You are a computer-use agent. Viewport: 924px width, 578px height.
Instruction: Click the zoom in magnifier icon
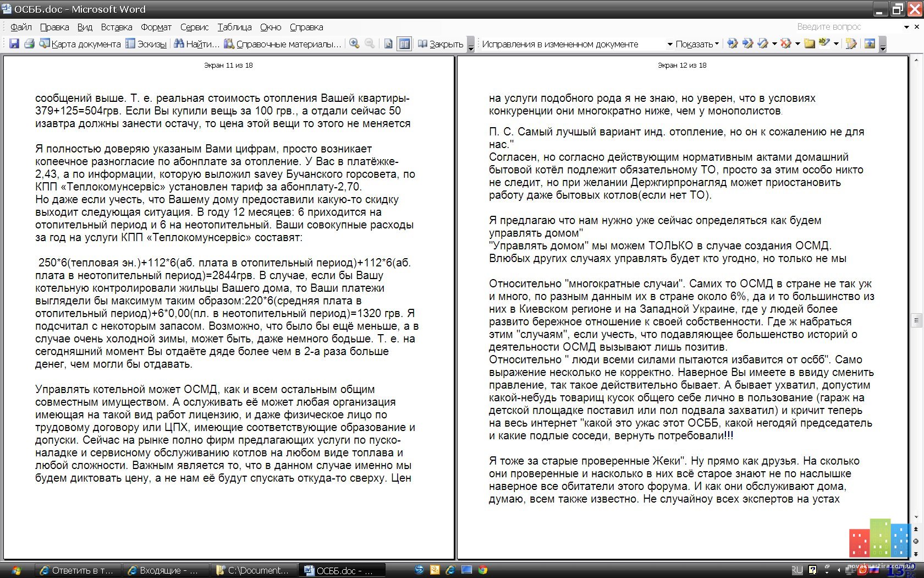click(354, 44)
